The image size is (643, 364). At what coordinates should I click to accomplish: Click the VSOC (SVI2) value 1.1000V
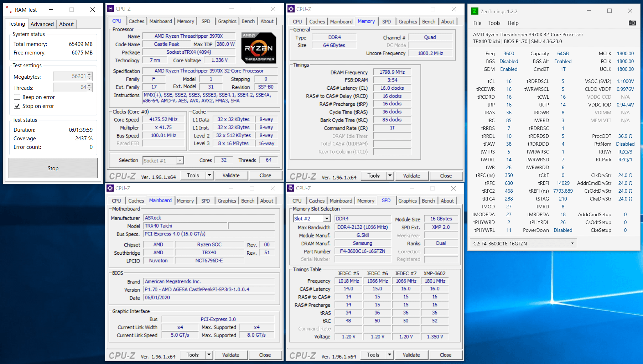pos(625,81)
